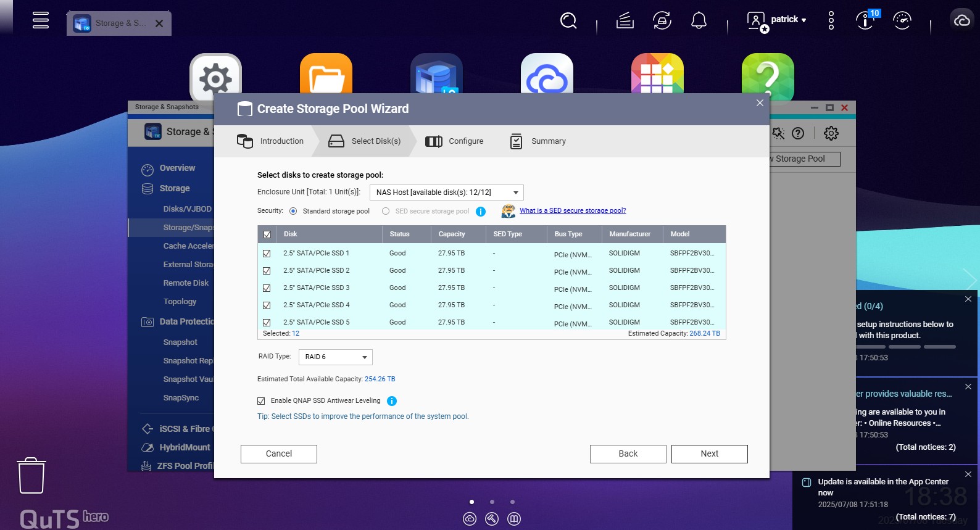This screenshot has height=530, width=980.
Task: Open the main hamburger menu
Action: coord(41,20)
